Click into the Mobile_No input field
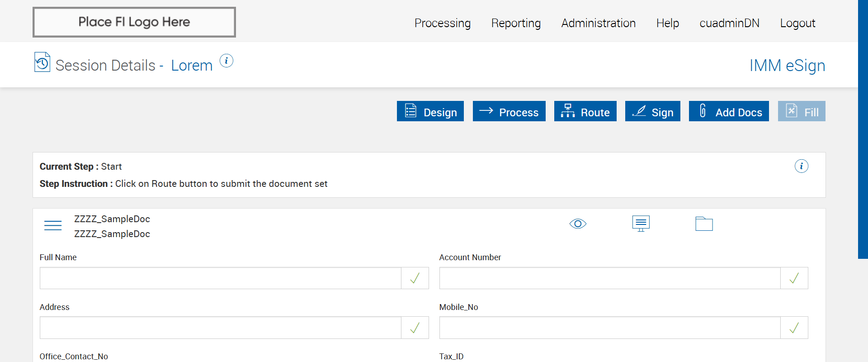Screen dimensions: 868x362 609,328
